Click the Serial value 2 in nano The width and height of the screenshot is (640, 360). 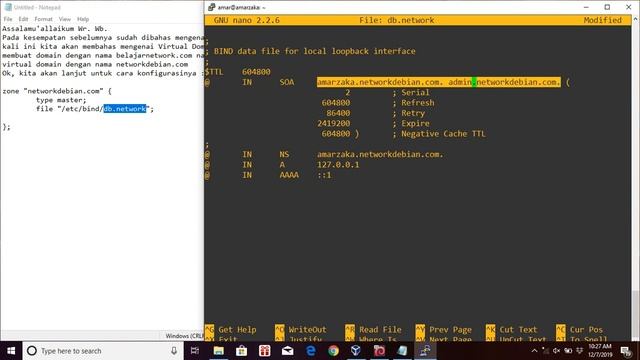[348, 93]
